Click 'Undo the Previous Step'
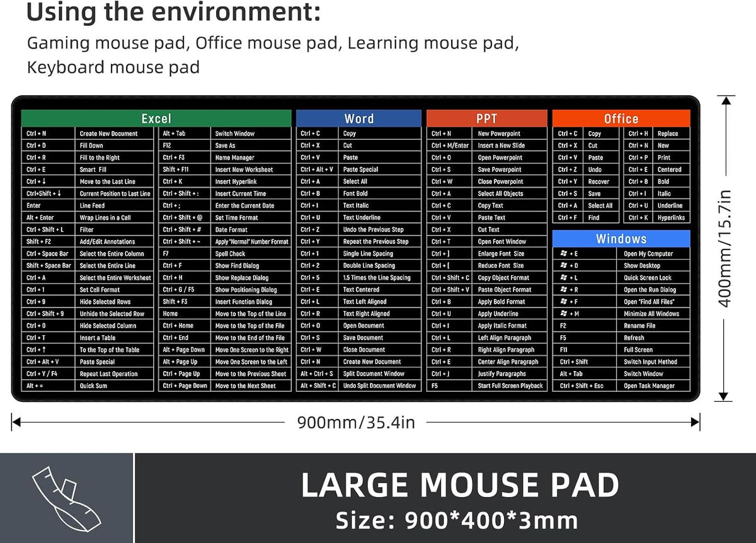The height and width of the screenshot is (543, 756). [x=381, y=230]
